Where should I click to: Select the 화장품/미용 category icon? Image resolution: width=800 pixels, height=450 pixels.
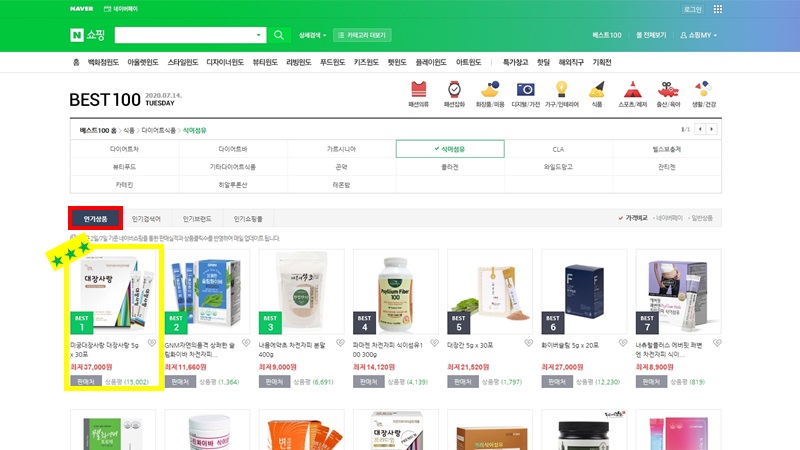point(490,94)
